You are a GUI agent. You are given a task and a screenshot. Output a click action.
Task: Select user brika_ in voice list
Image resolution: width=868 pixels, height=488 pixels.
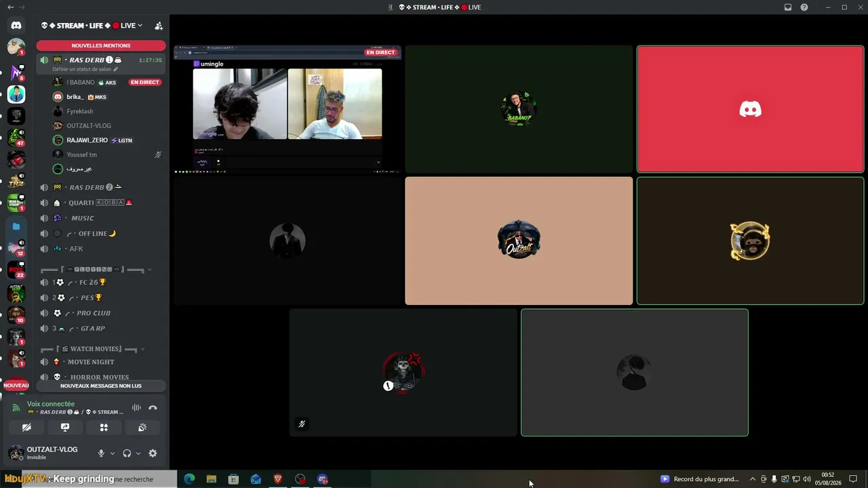pos(106,97)
